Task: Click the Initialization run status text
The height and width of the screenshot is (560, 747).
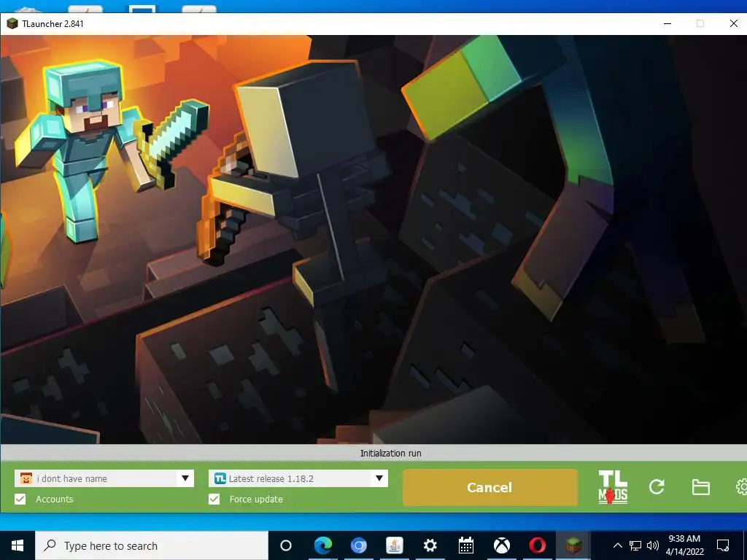Action: tap(391, 454)
